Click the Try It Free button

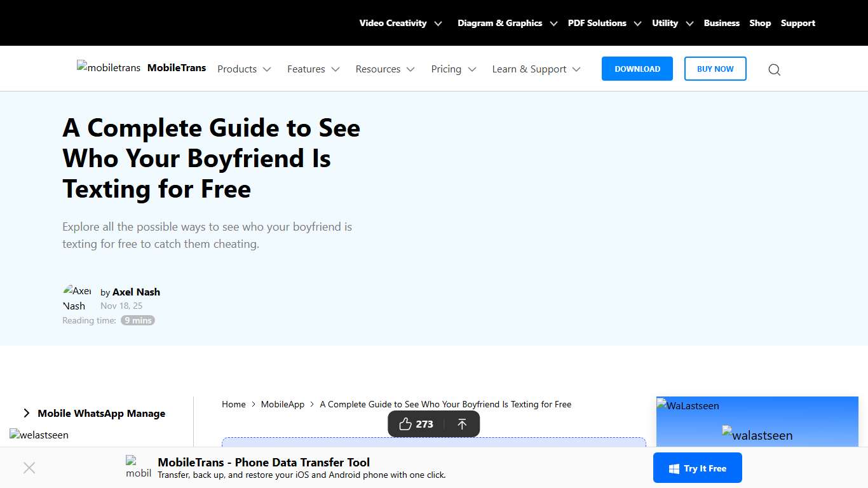(x=697, y=468)
